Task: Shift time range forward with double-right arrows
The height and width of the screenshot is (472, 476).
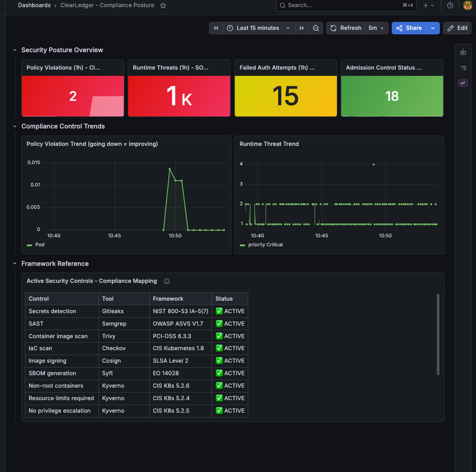Action: (301, 28)
